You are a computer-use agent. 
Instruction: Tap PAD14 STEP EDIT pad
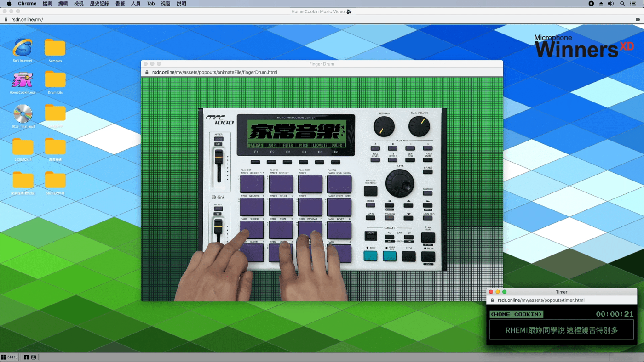pyautogui.click(x=281, y=184)
